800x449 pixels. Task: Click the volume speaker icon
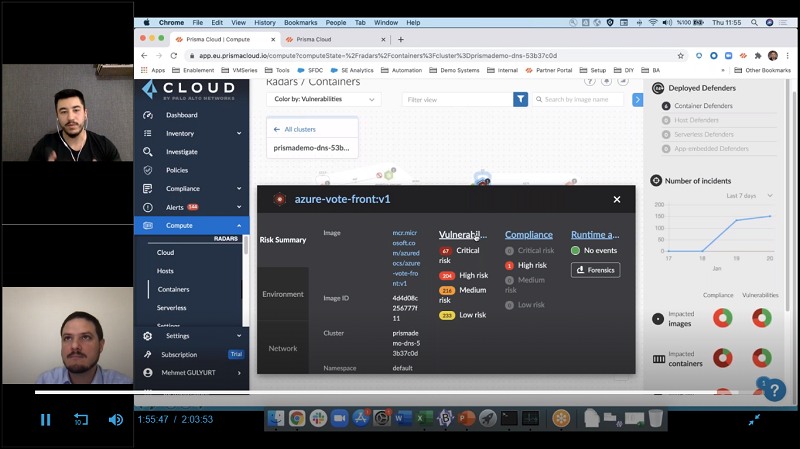115,419
